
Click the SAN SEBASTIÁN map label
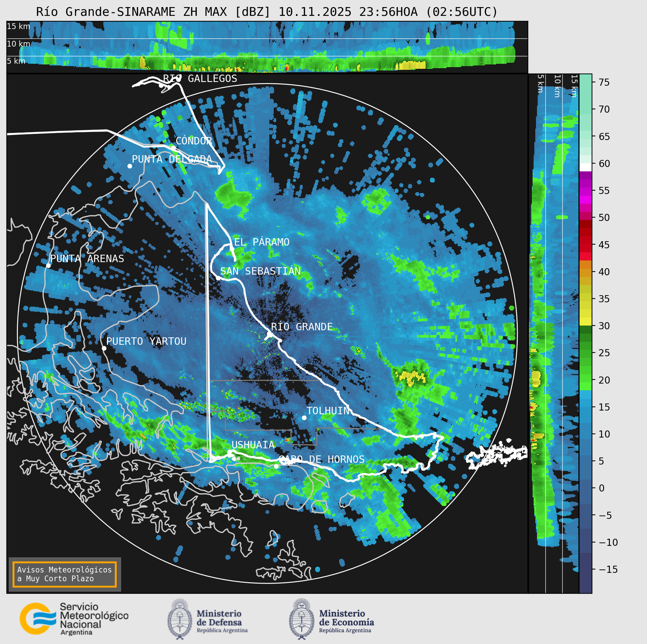click(260, 271)
